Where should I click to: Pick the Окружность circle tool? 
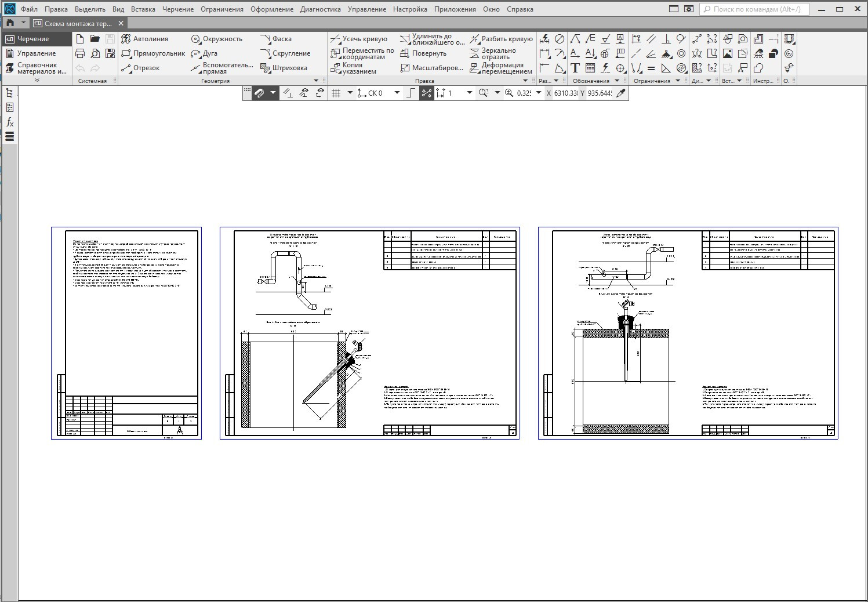(216, 39)
